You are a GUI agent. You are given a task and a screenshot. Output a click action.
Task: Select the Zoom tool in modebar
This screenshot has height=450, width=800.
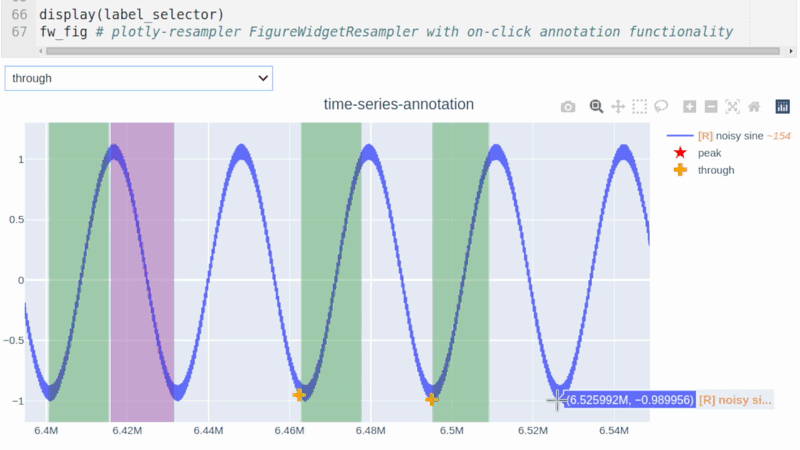[596, 107]
